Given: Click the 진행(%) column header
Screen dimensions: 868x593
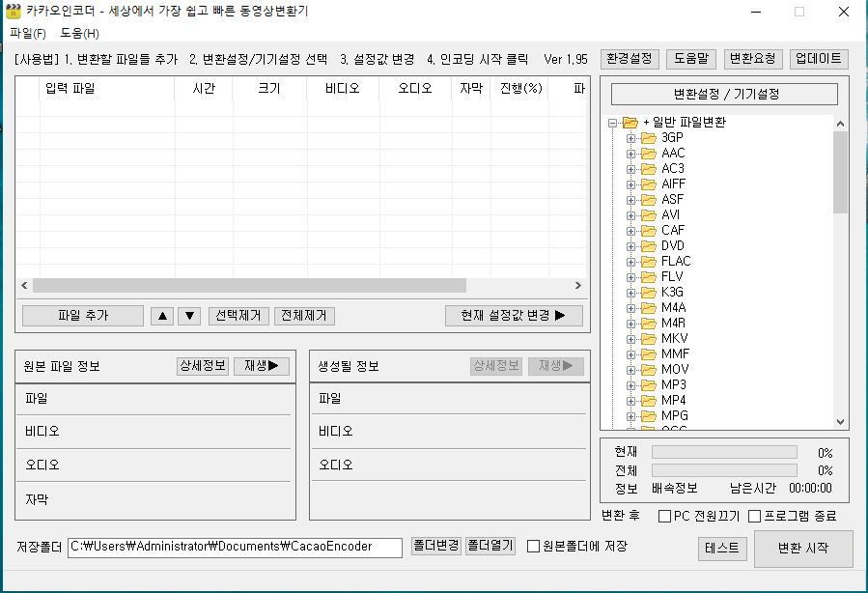Looking at the screenshot, I should click(x=521, y=89).
